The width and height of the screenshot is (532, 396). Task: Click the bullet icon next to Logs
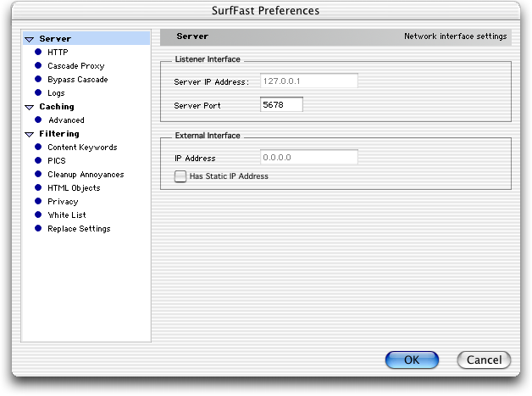pos(38,92)
